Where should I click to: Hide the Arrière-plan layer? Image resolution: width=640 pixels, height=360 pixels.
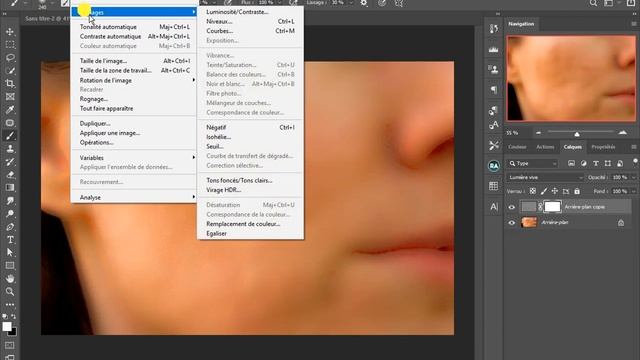(x=511, y=223)
